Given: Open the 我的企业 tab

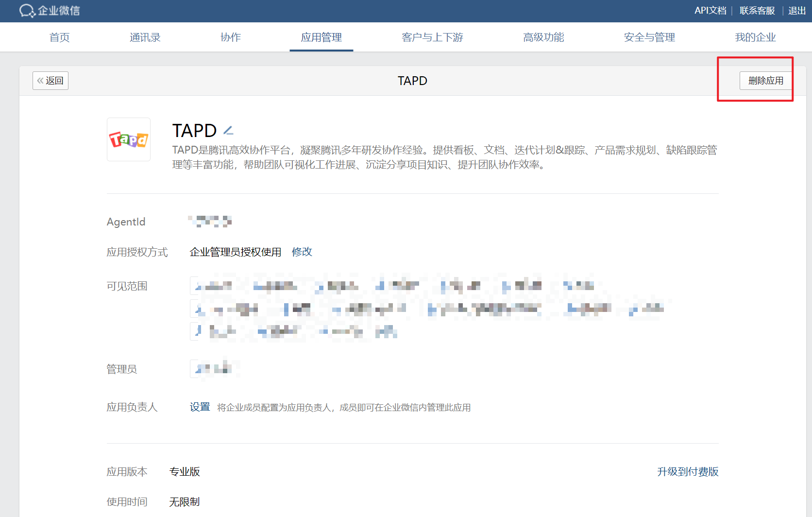Looking at the screenshot, I should (x=756, y=37).
